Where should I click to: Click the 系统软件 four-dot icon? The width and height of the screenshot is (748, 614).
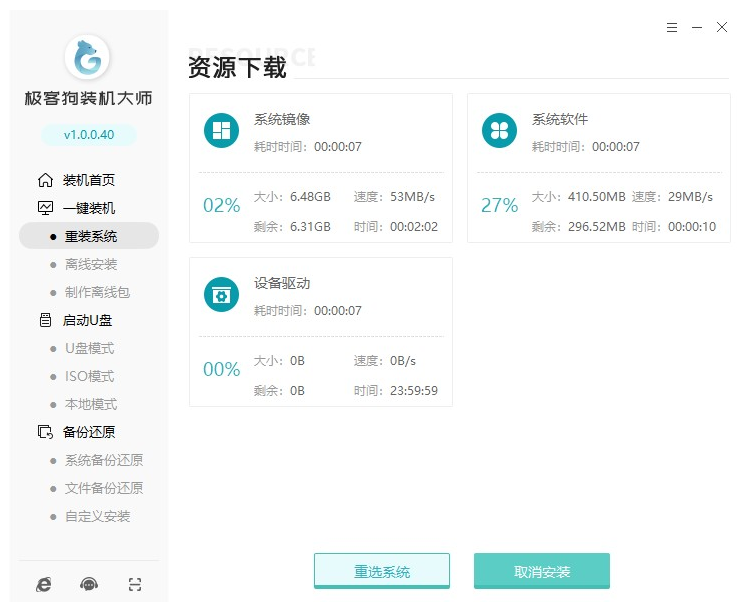tap(498, 131)
